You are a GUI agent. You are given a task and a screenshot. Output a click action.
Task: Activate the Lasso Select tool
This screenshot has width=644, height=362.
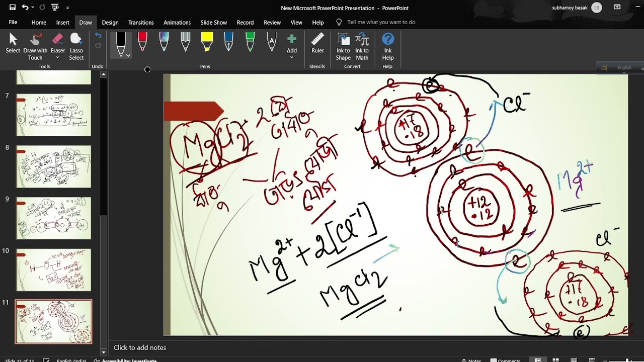coord(76,46)
